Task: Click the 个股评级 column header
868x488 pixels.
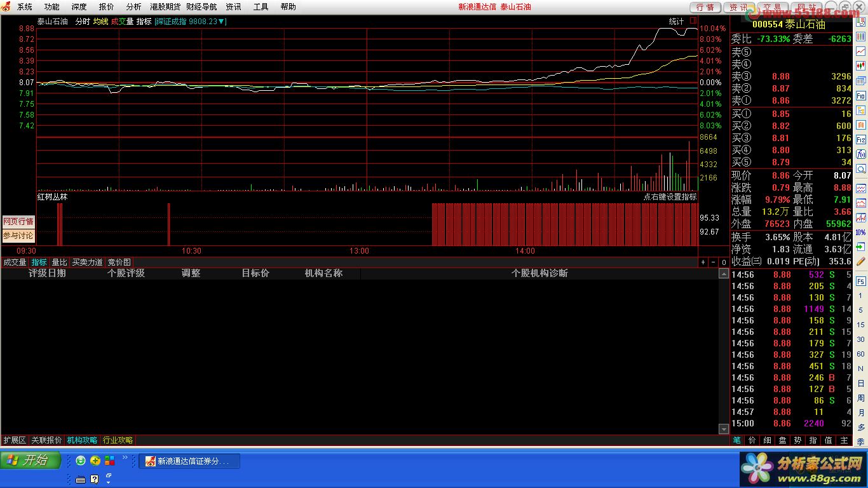Action: (x=126, y=273)
